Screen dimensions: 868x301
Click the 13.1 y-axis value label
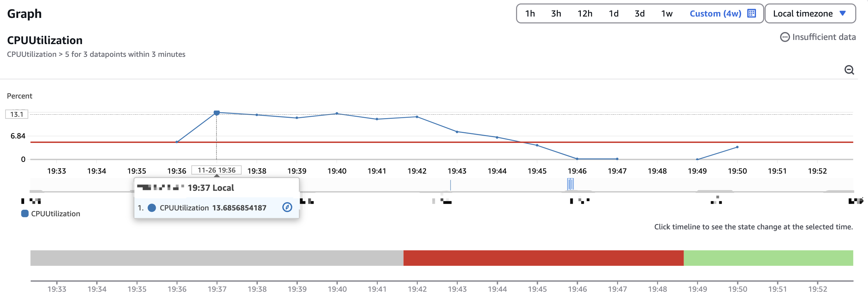(x=17, y=114)
